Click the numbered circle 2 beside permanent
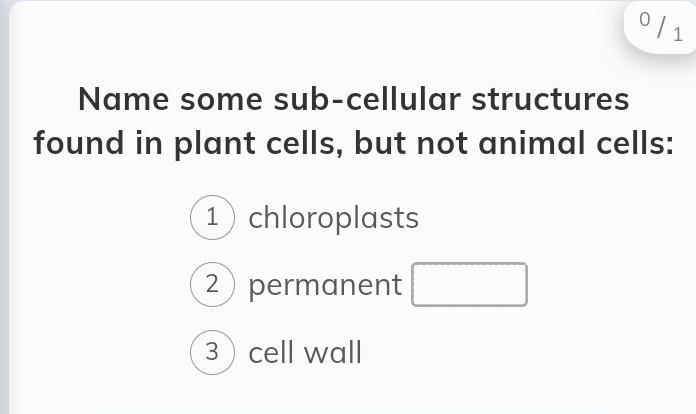The width and height of the screenshot is (696, 414). (212, 285)
